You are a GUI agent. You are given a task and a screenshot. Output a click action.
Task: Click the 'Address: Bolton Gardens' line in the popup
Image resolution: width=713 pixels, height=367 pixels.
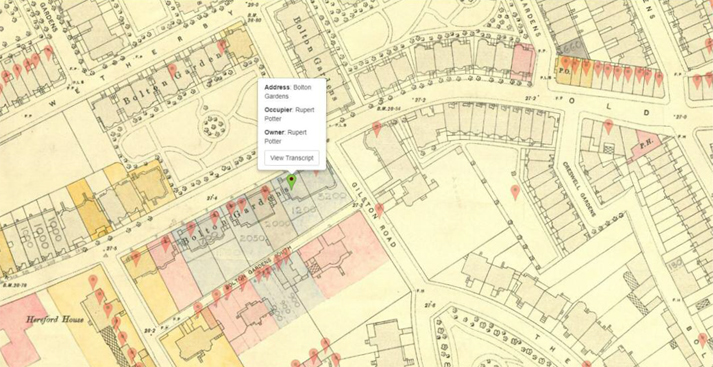click(x=288, y=91)
